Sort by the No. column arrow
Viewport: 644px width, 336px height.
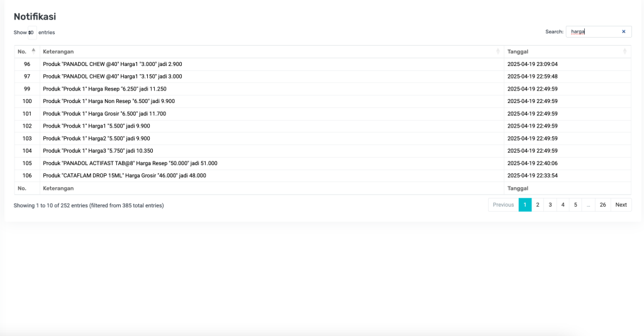coord(33,51)
